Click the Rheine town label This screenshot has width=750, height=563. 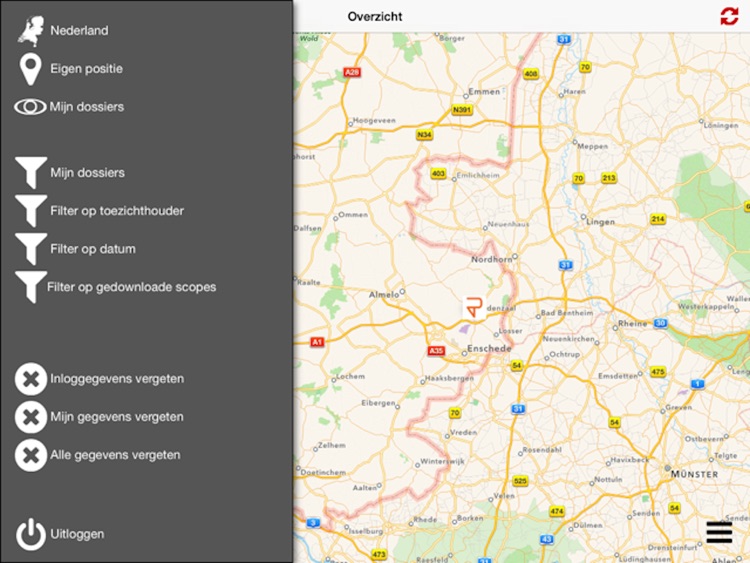[632, 323]
